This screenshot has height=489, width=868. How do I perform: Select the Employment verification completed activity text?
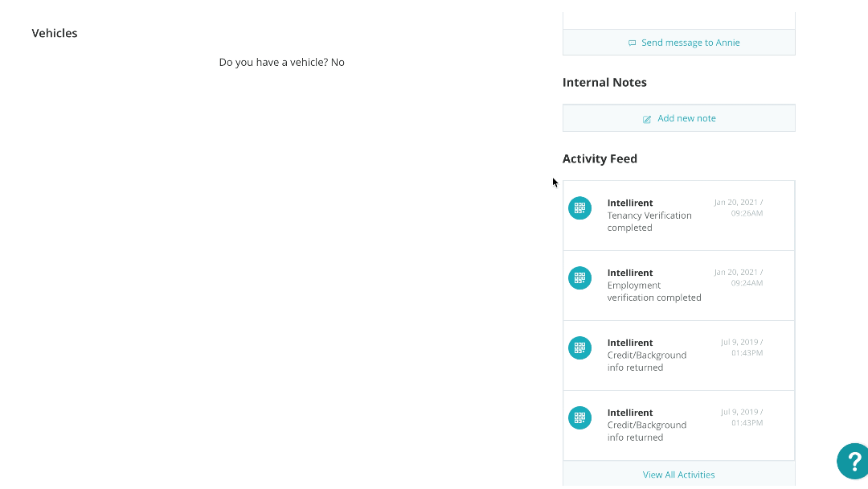pos(653,291)
